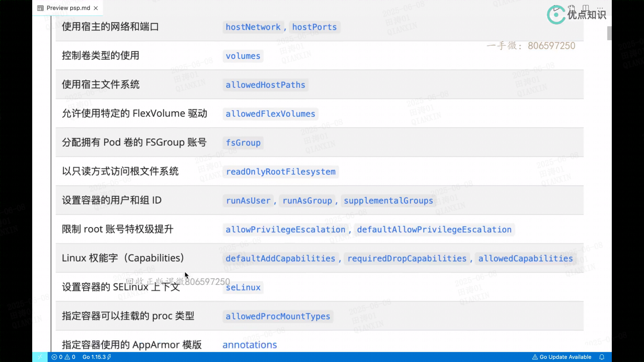Split the editor with the split icon
This screenshot has width=644, height=362.
pos(586,8)
